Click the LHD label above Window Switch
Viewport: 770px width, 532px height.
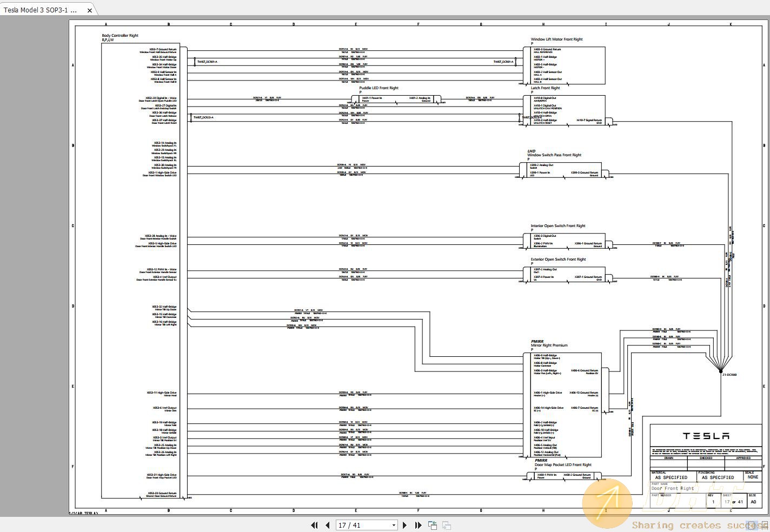532,151
